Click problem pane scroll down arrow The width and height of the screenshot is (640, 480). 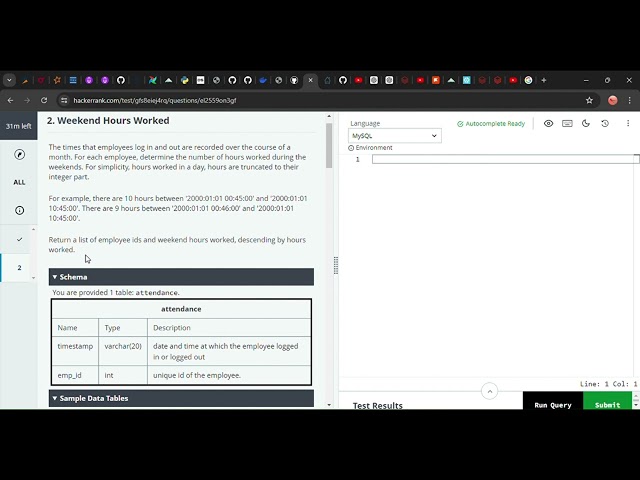[329, 405]
